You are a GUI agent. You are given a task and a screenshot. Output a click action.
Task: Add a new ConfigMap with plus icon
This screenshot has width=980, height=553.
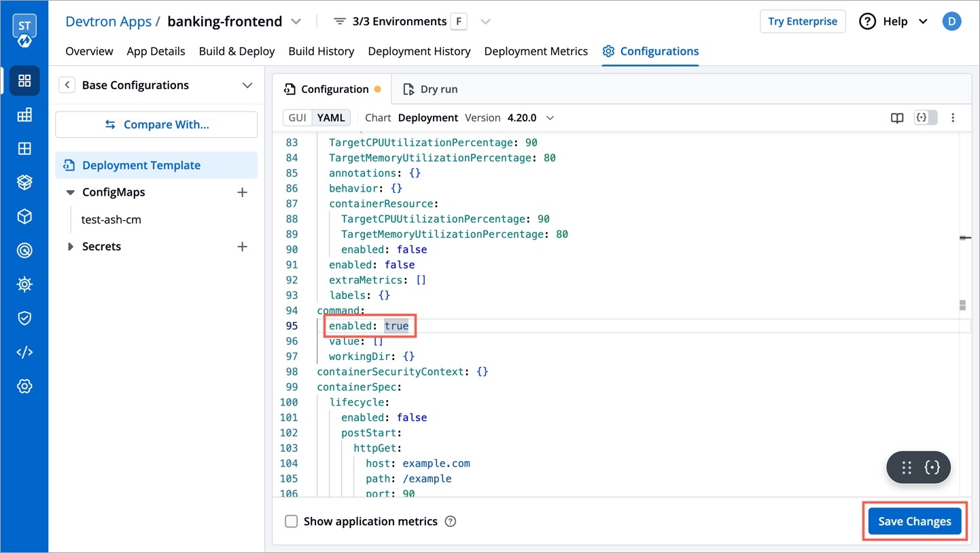pos(242,193)
